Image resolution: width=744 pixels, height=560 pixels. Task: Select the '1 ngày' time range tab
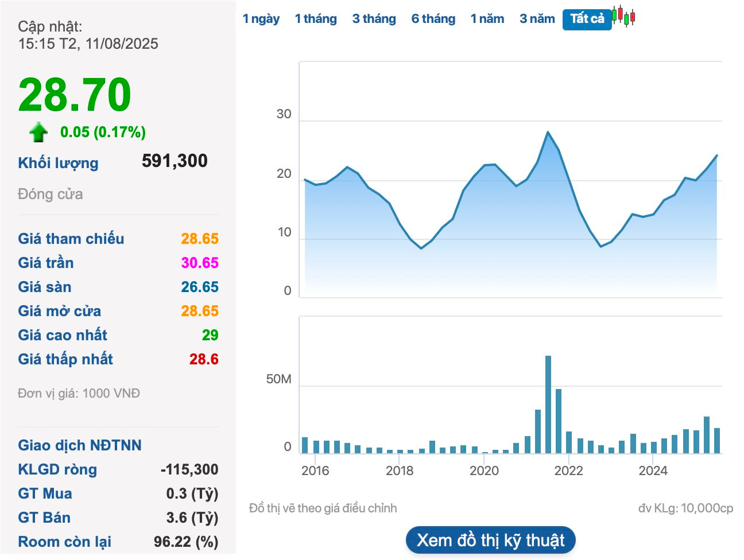(x=261, y=19)
